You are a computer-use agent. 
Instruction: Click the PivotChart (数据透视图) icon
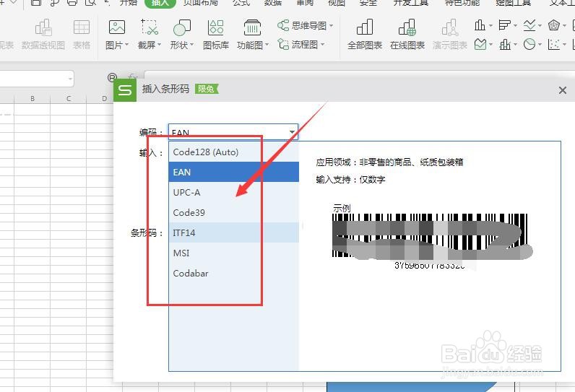click(x=43, y=28)
